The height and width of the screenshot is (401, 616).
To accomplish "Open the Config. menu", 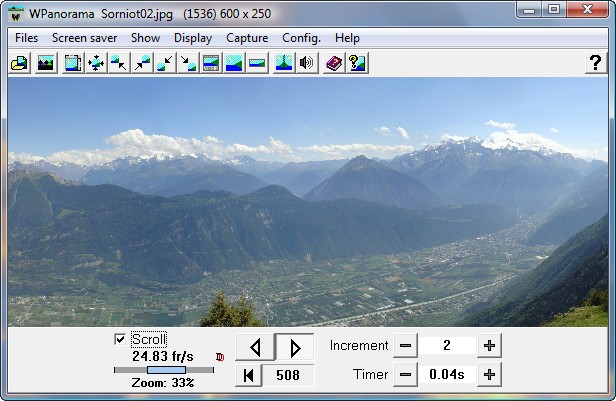I will pos(301,38).
